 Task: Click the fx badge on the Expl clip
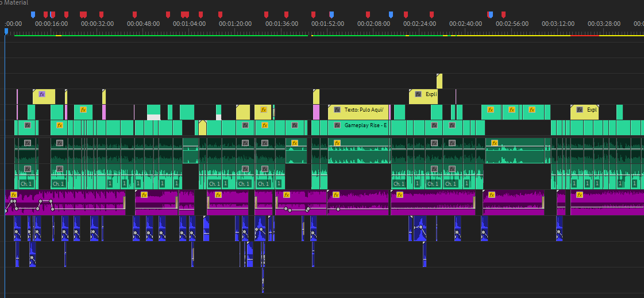[580, 110]
